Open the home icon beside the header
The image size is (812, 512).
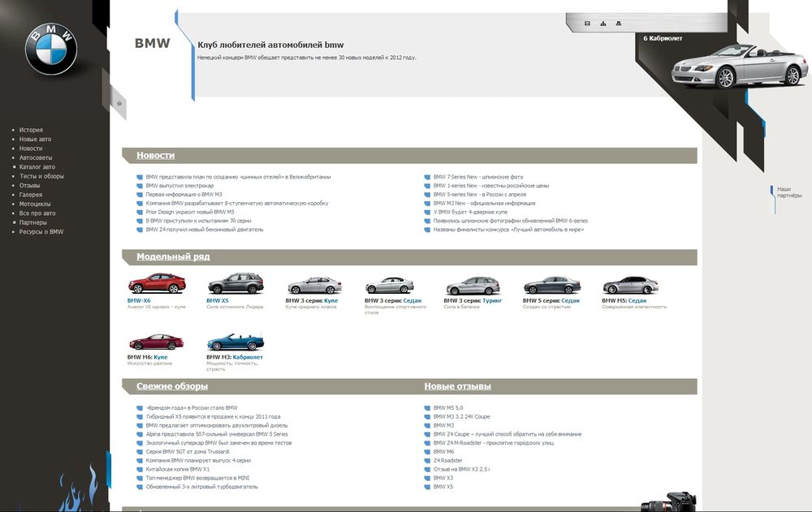119,103
